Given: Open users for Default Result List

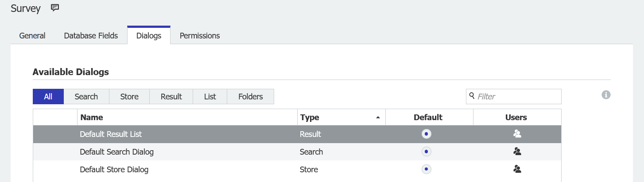Looking at the screenshot, I should (x=517, y=134).
